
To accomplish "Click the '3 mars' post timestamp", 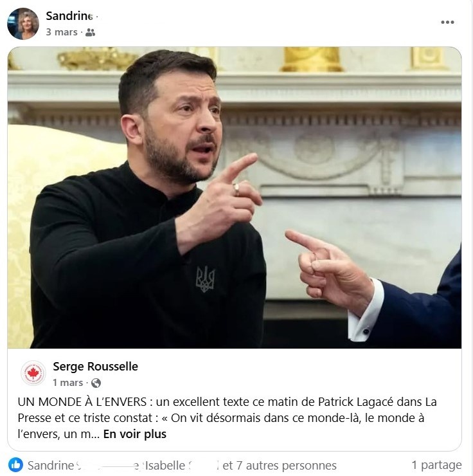I will coord(62,32).
